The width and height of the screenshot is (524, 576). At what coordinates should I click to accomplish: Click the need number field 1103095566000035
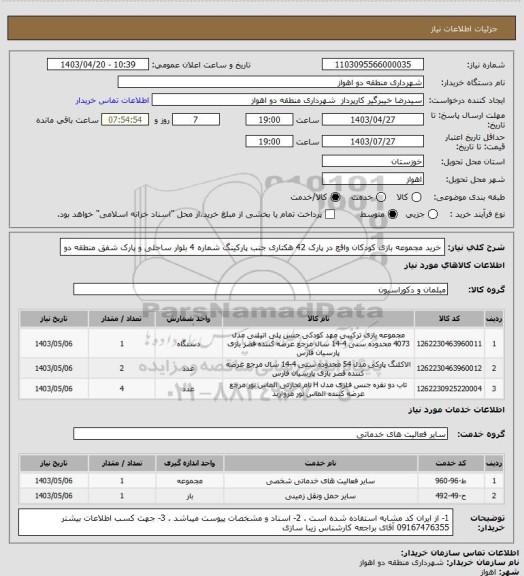pos(373,65)
